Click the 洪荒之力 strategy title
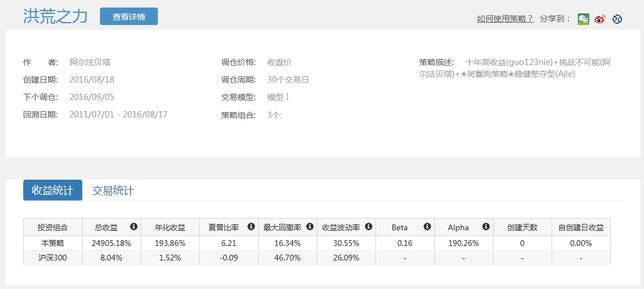The image size is (644, 289). 55,16
